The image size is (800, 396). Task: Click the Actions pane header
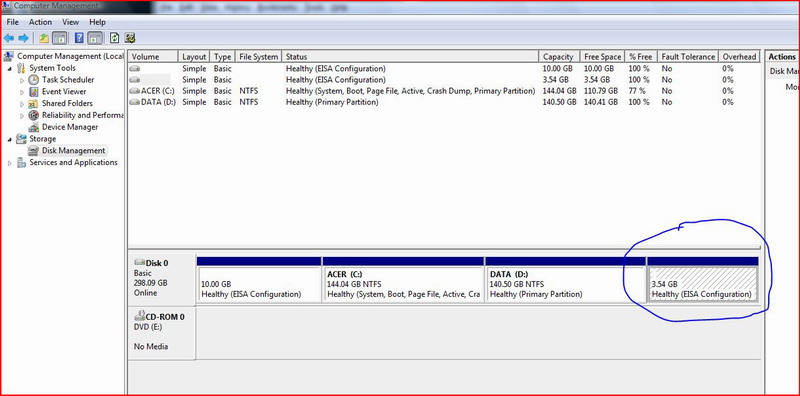click(782, 57)
